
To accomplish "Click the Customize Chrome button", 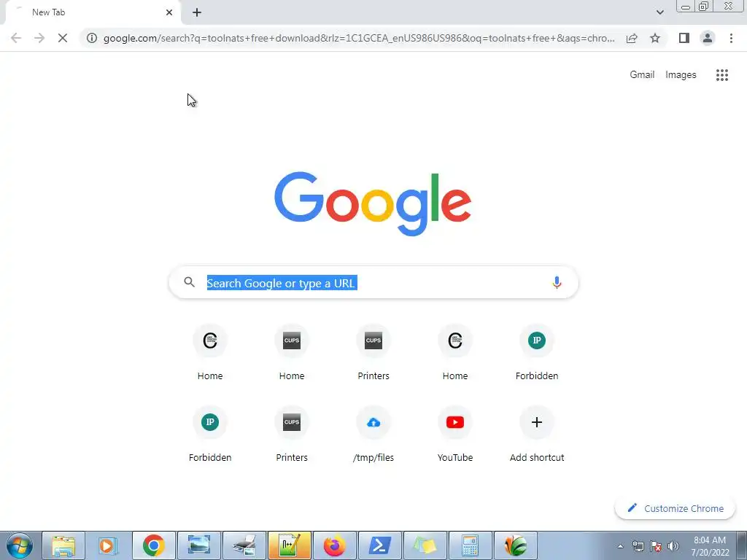I will [x=675, y=508].
